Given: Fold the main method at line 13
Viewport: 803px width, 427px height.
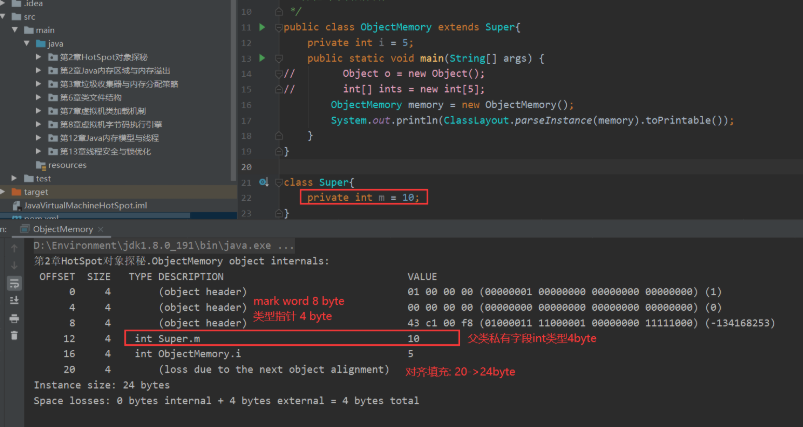Looking at the screenshot, I should (279, 58).
